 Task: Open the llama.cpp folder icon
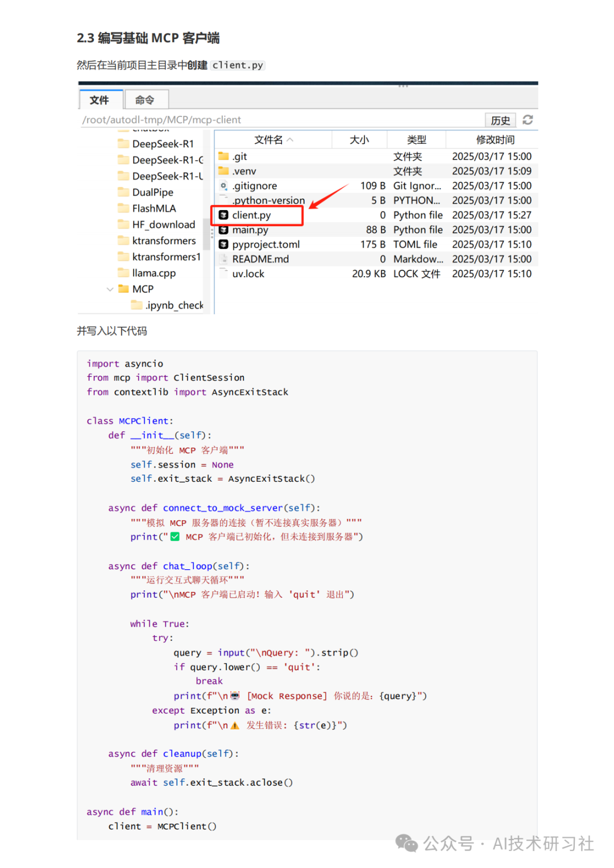coord(123,273)
